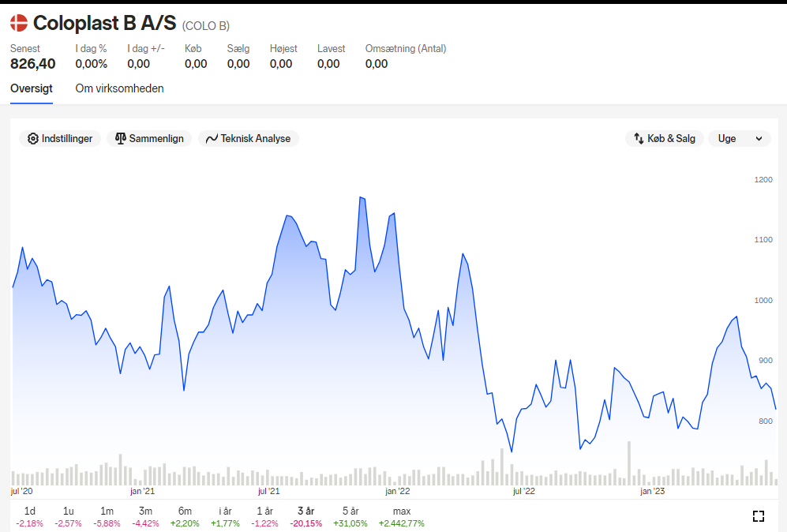This screenshot has width=787, height=532.
Task: Click the jul '21 axis label
Action: point(268,491)
